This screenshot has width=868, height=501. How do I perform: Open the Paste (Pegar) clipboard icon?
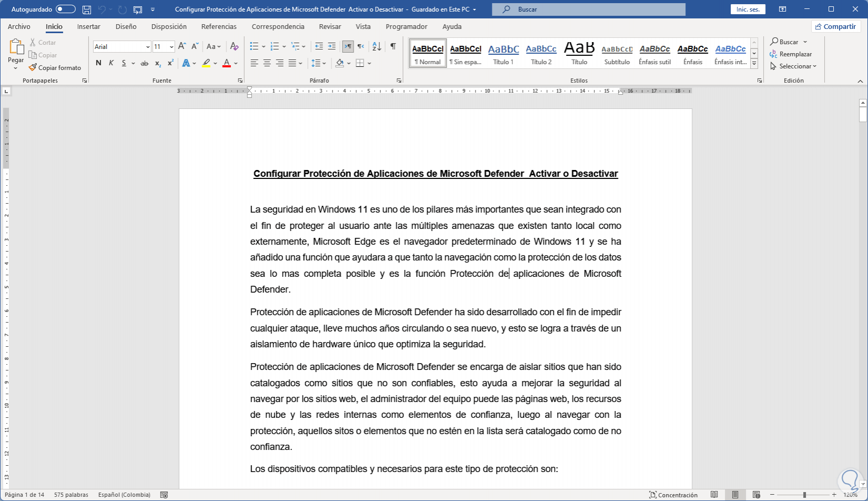click(x=16, y=48)
